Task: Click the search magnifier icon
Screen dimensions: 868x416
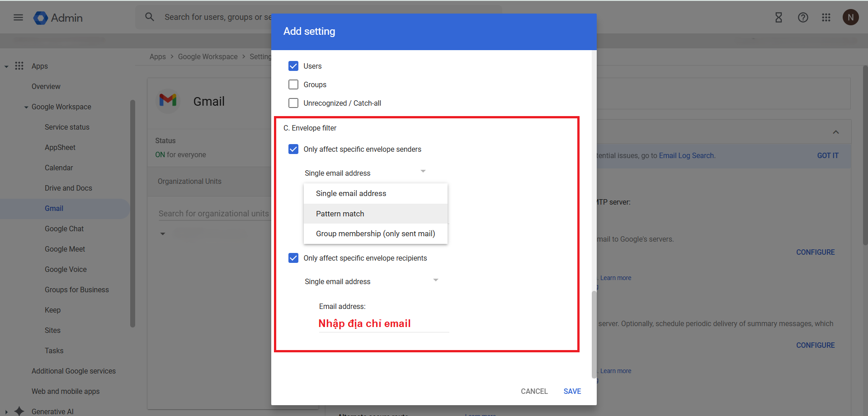Action: tap(150, 17)
